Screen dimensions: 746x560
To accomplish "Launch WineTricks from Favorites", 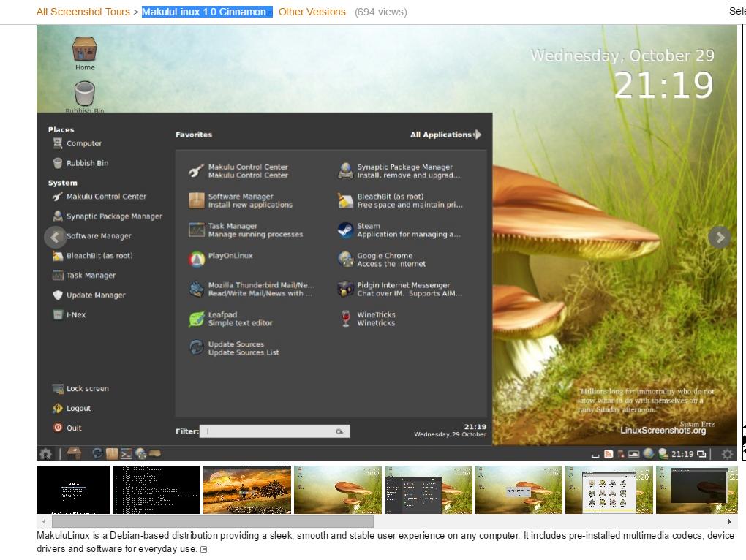I will 366,319.
